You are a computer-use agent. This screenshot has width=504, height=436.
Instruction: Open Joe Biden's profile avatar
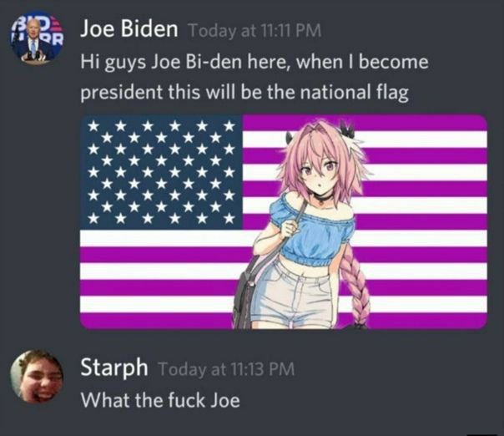click(x=36, y=38)
